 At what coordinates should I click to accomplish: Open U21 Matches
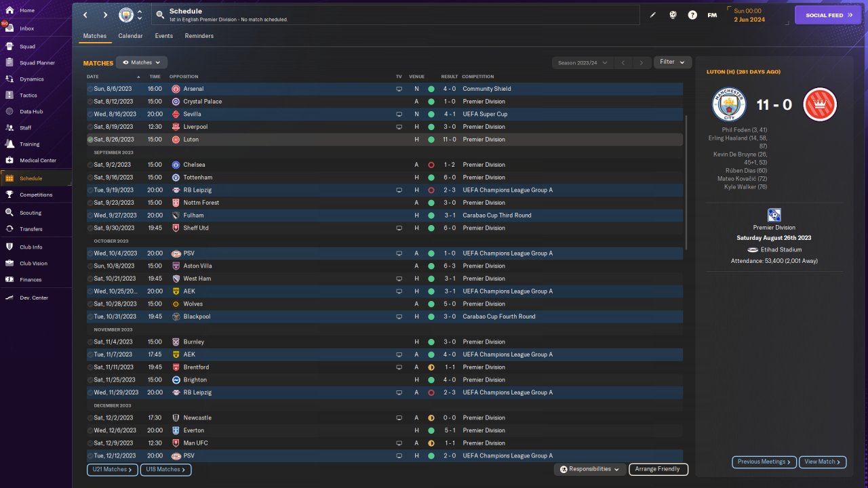(x=113, y=469)
